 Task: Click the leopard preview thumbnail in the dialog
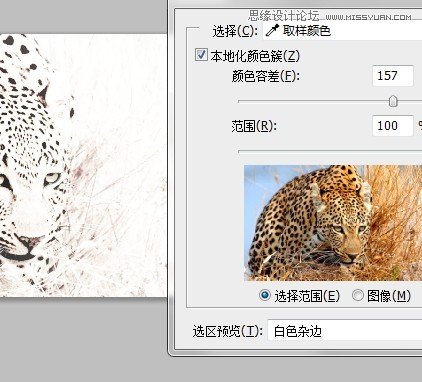point(333,223)
